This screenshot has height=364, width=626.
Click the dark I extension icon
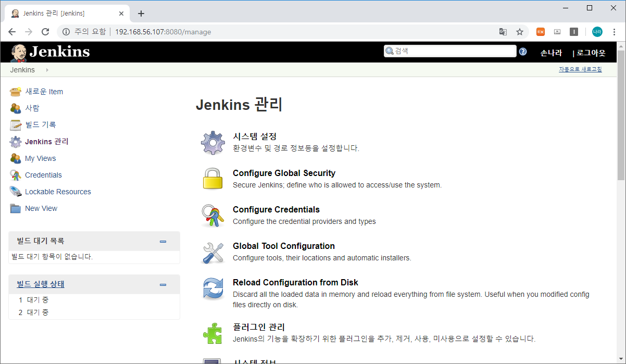574,32
